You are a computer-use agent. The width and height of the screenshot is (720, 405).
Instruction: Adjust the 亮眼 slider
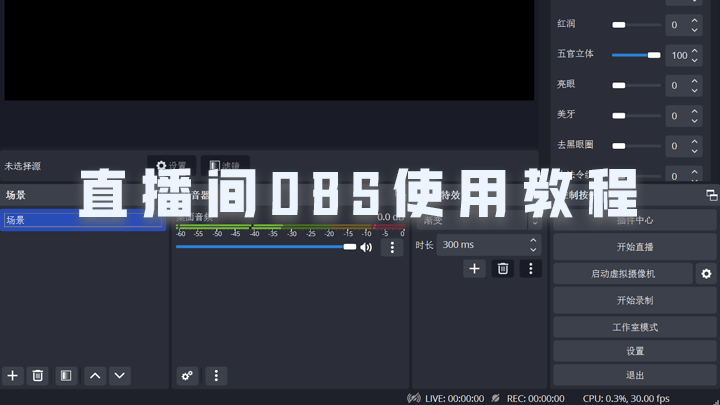click(636, 85)
